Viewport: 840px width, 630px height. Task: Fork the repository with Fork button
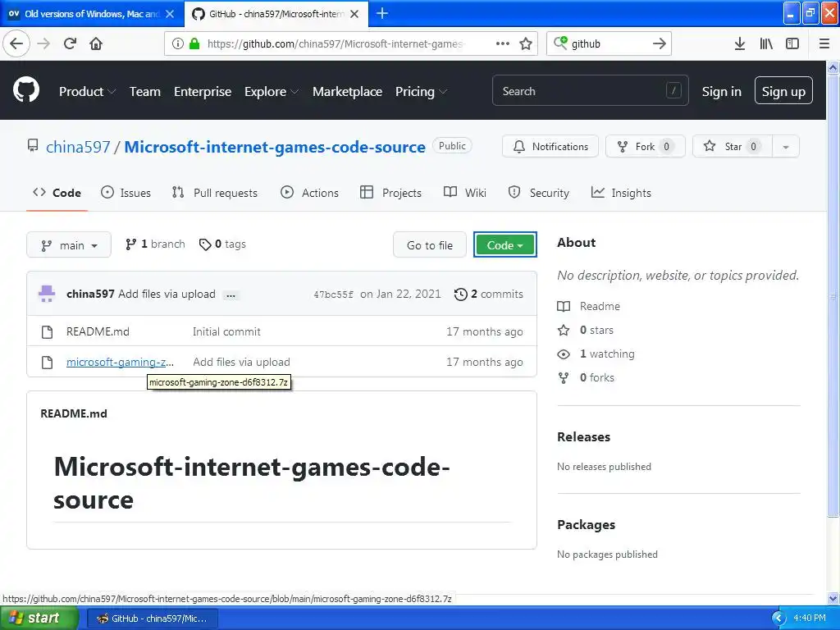click(x=645, y=147)
